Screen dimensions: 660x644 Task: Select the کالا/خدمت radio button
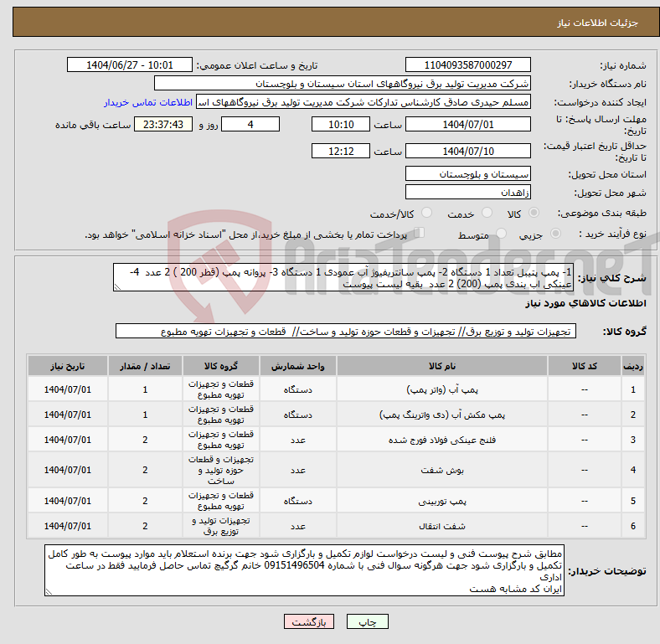(427, 213)
